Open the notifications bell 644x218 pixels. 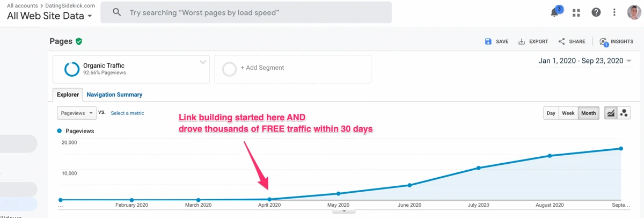555,12
